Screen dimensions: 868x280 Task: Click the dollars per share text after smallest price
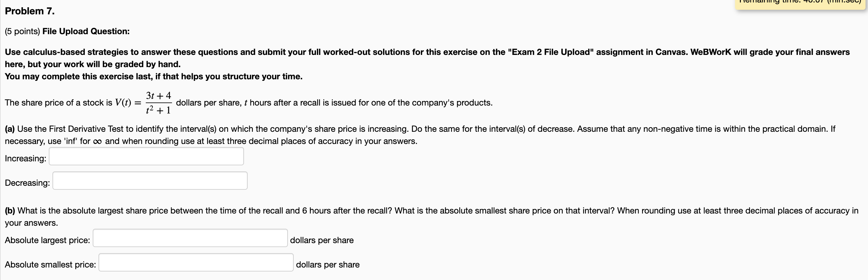point(328,264)
